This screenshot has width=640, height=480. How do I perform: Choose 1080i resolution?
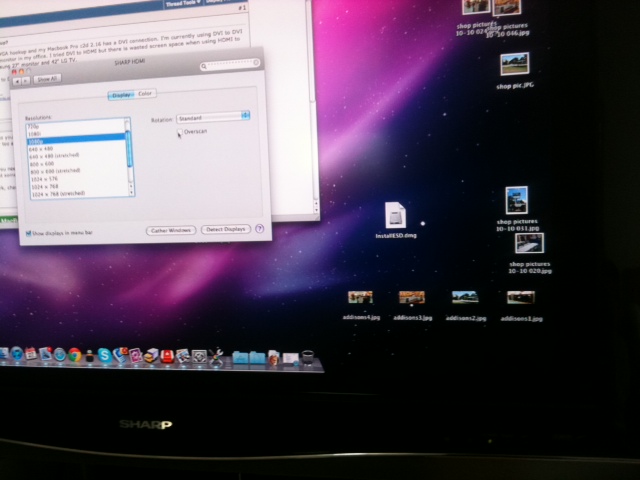(76, 133)
